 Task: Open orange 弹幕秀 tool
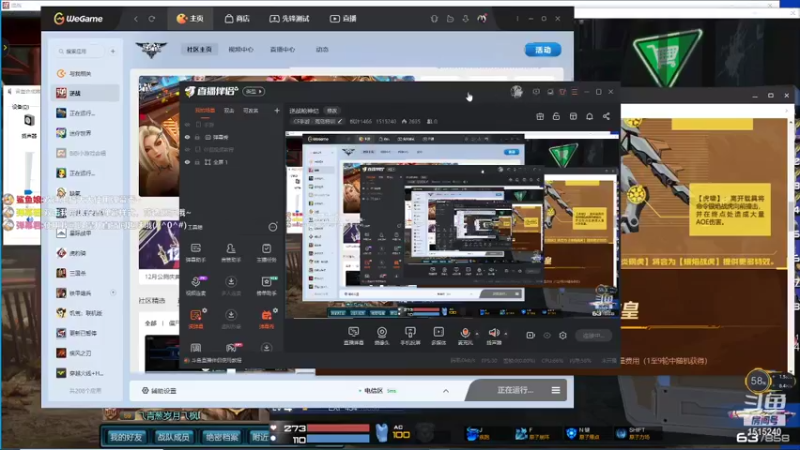coord(266,318)
